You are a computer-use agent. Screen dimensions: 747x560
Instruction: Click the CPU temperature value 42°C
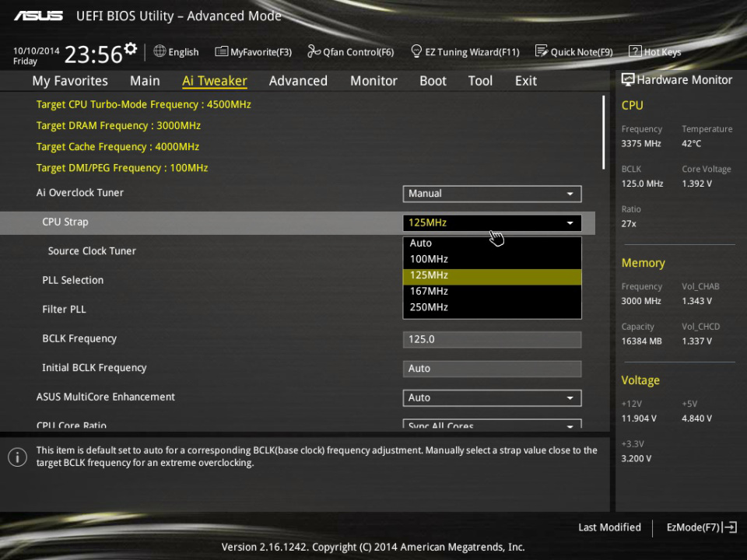coord(691,143)
